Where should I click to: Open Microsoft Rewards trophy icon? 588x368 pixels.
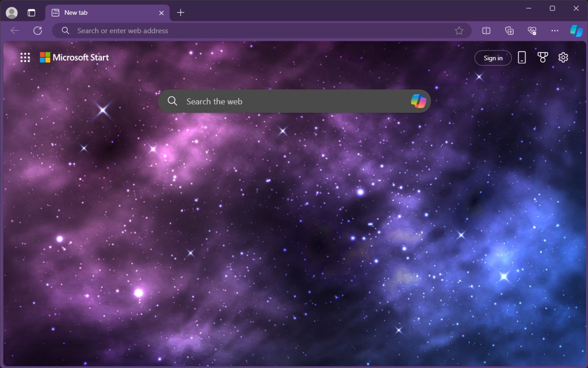543,57
